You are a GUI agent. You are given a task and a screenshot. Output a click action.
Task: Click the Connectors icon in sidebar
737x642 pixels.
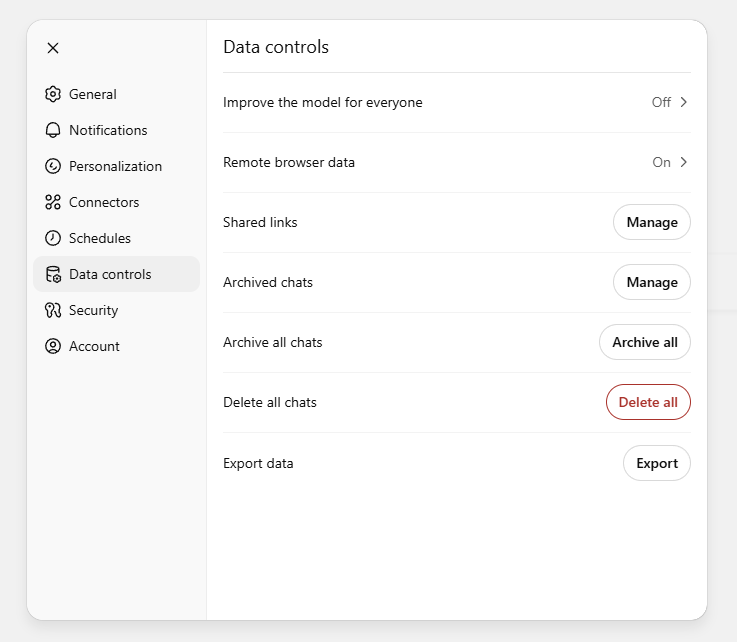53,202
